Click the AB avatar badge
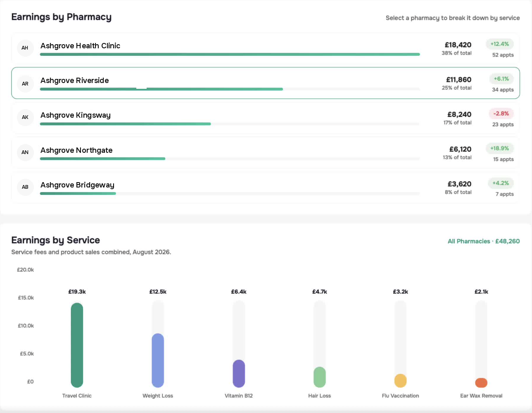Image resolution: width=532 pixels, height=413 pixels. click(25, 187)
